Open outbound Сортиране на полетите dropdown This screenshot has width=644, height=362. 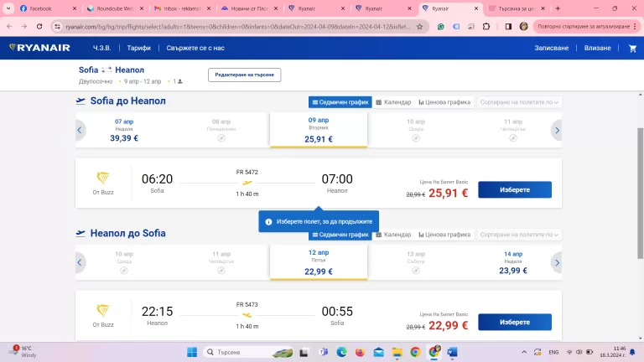[x=519, y=102]
